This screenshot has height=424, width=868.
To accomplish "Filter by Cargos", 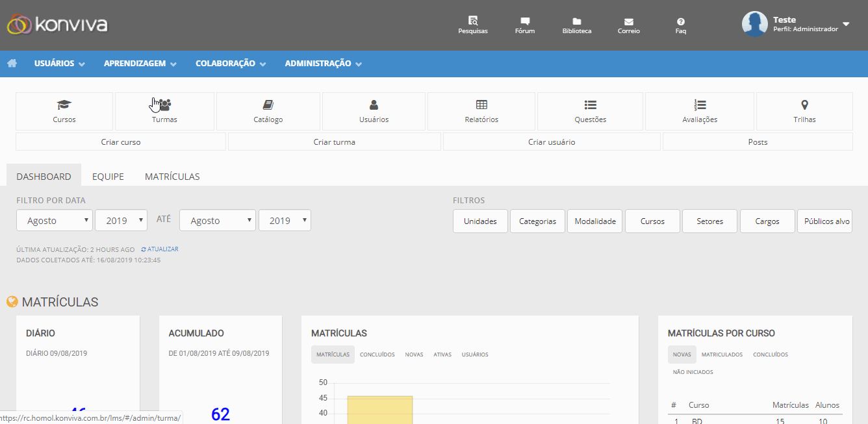I will [767, 221].
